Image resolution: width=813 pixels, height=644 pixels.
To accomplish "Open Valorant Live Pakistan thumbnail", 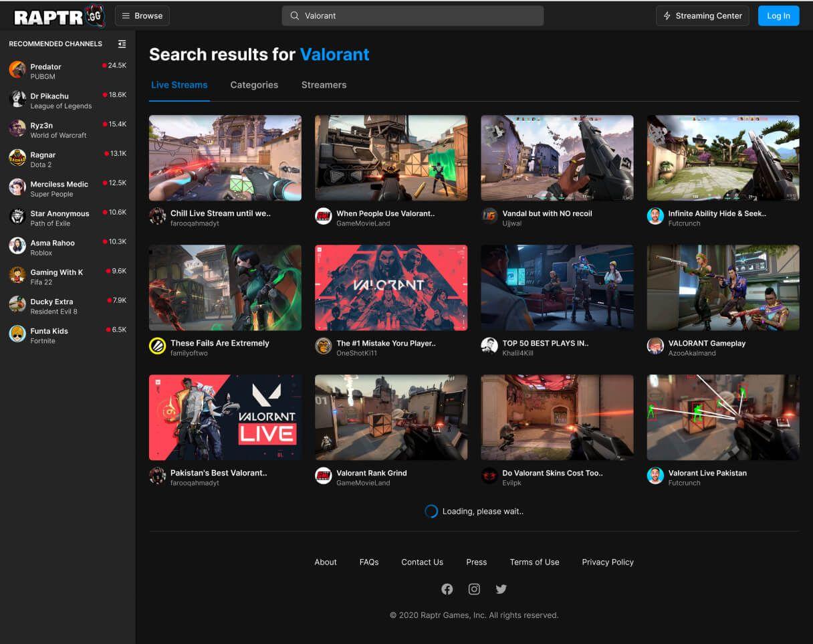I will click(x=723, y=417).
